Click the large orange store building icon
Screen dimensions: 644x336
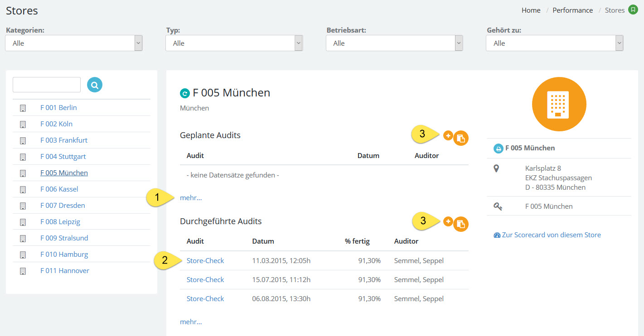[559, 104]
